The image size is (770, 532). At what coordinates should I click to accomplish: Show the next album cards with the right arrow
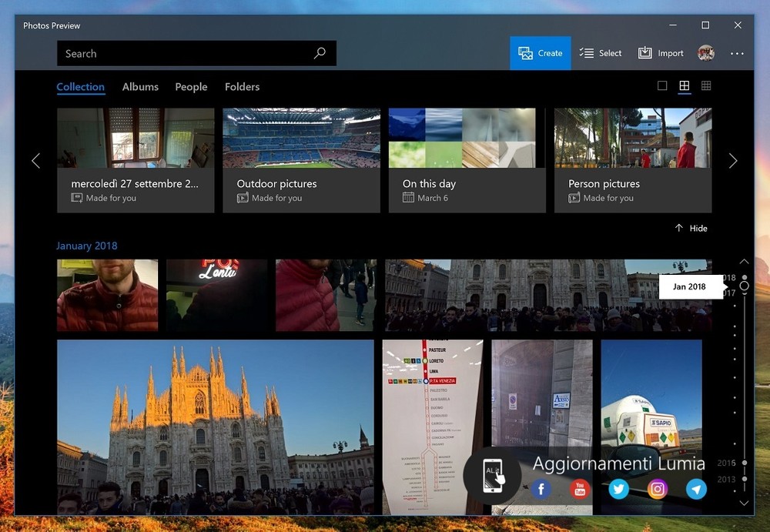pyautogui.click(x=733, y=161)
